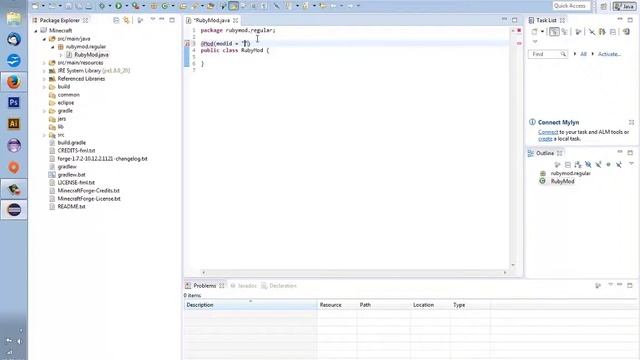Toggle Hide Local Types in Outline

619,164
